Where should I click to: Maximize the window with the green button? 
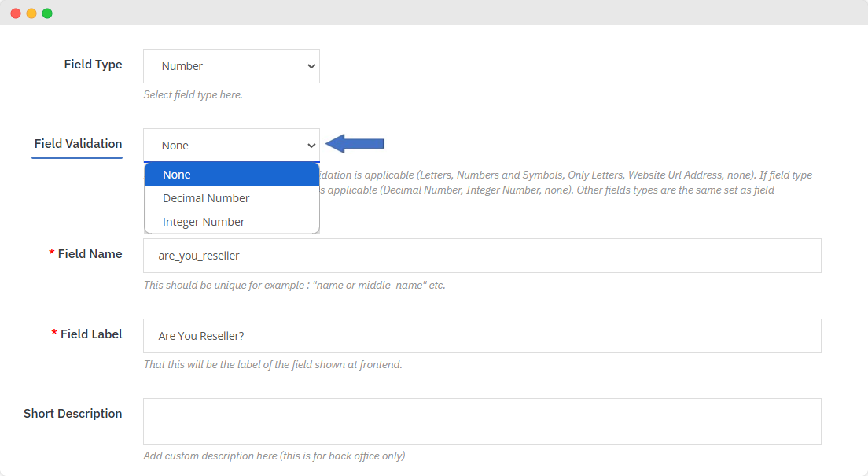[47, 13]
